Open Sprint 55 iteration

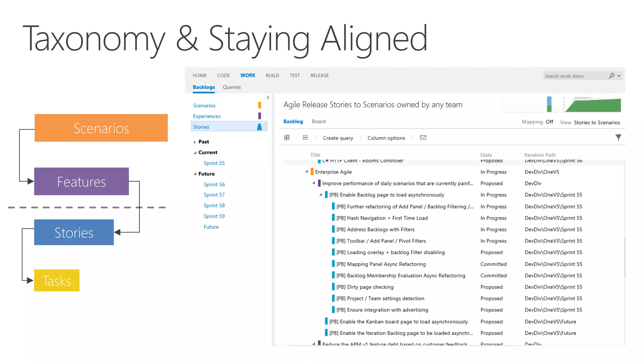pyautogui.click(x=214, y=163)
